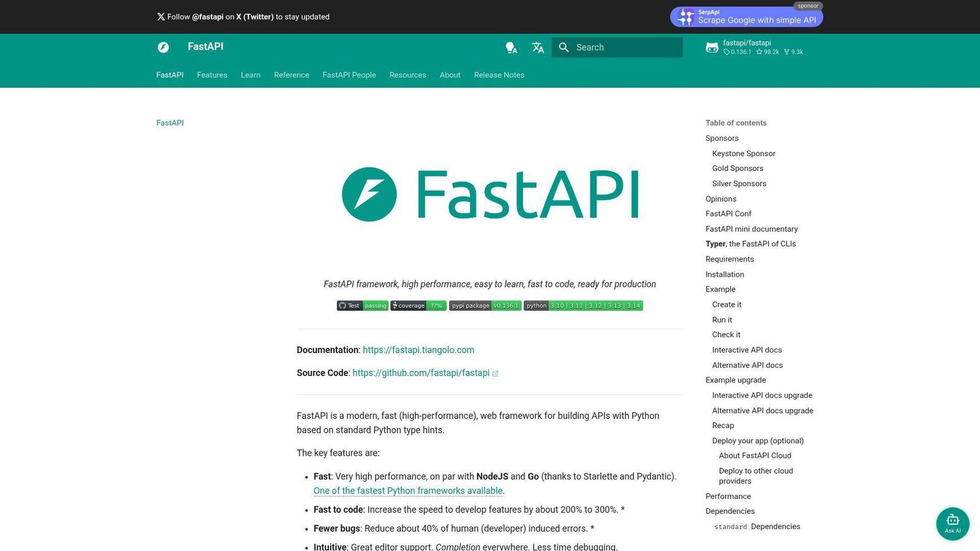Jump to Silver Sponsors section
This screenshot has height=551, width=980.
point(739,184)
